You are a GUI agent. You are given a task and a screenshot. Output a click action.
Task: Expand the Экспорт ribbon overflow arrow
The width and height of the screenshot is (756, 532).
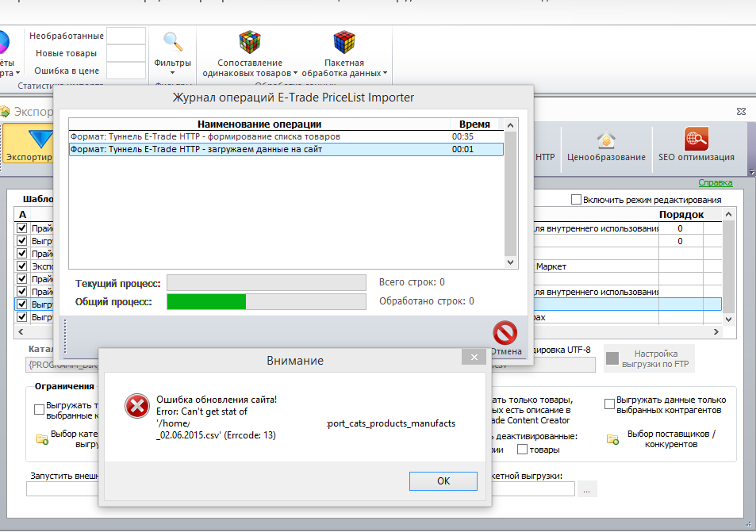click(x=752, y=171)
